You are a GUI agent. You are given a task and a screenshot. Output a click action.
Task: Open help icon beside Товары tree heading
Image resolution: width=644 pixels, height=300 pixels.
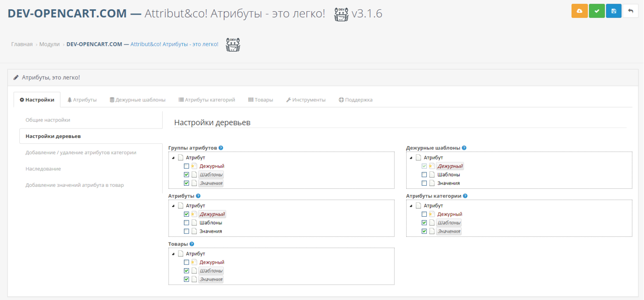click(x=192, y=244)
